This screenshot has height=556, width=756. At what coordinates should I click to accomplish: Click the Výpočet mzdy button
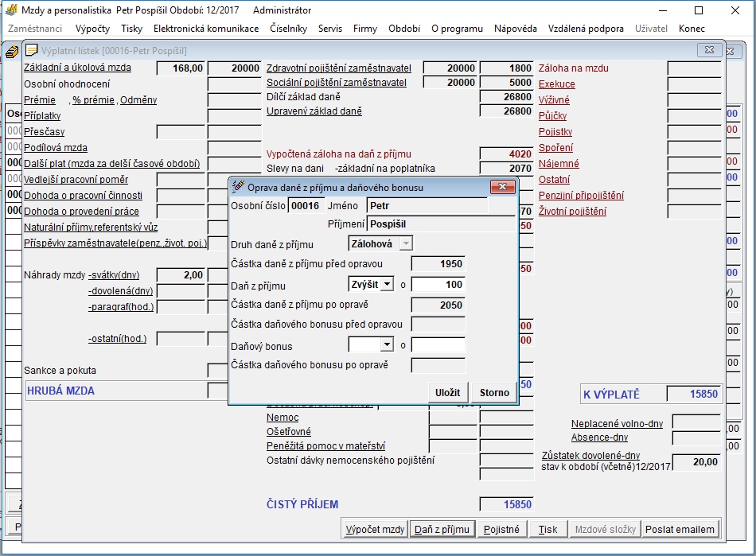click(x=375, y=529)
